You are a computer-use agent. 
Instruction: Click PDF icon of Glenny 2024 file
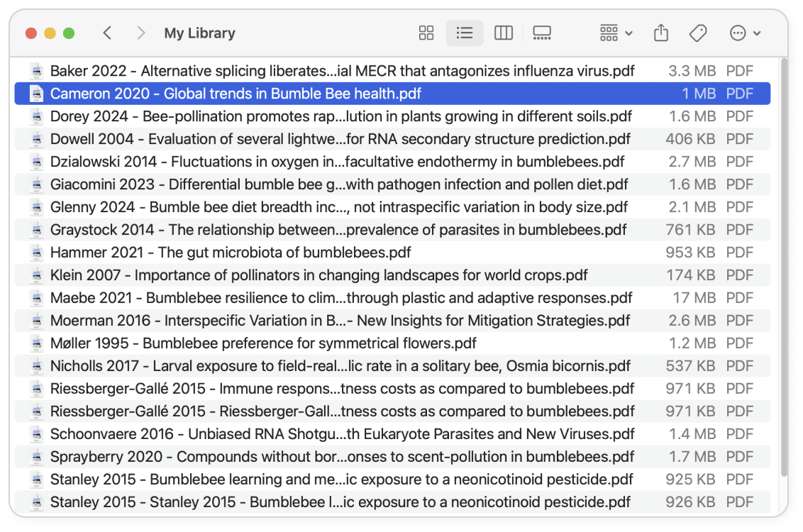36,207
